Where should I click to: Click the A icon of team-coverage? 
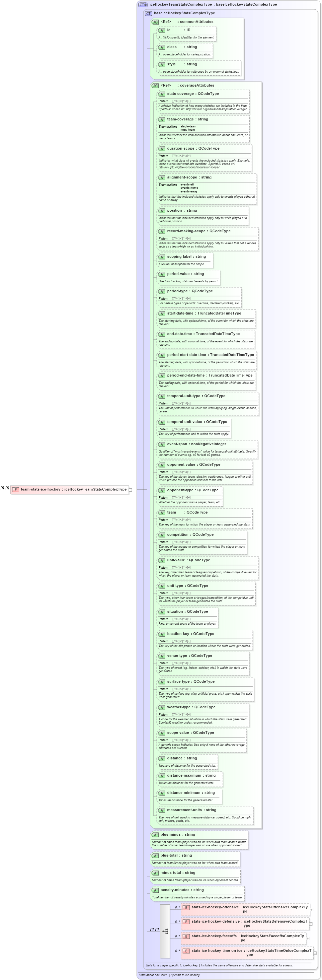[x=162, y=119]
